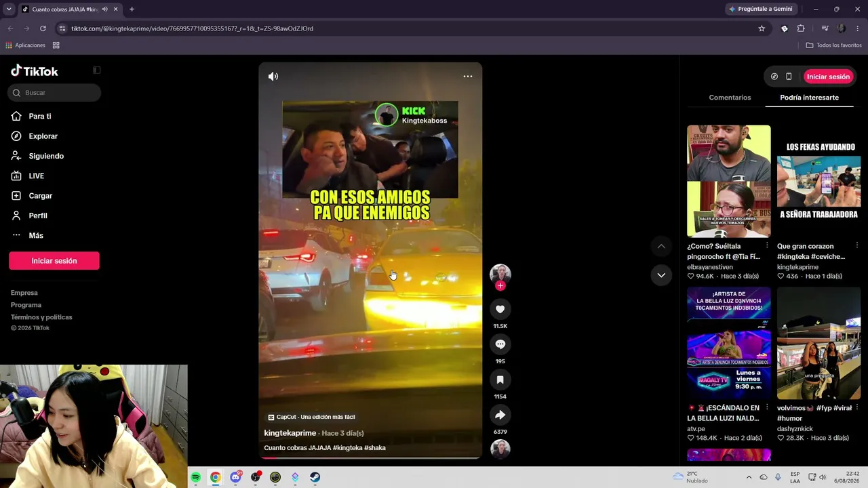Click the #kingteka hashtag in the caption
This screenshot has height=488, width=868.
[x=348, y=448]
